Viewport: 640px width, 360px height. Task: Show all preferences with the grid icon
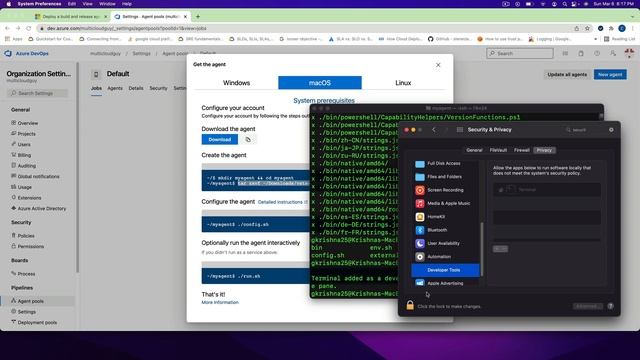click(460, 130)
